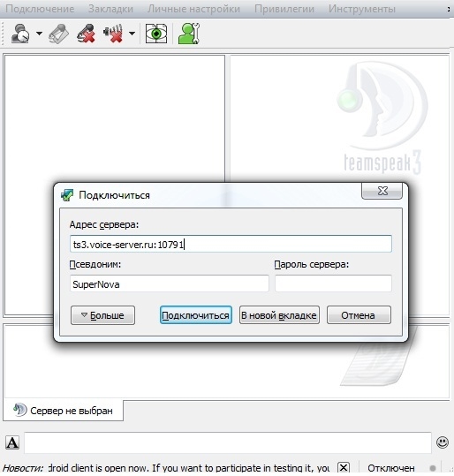Open dropdown arrow next to mute speakers

[132, 34]
